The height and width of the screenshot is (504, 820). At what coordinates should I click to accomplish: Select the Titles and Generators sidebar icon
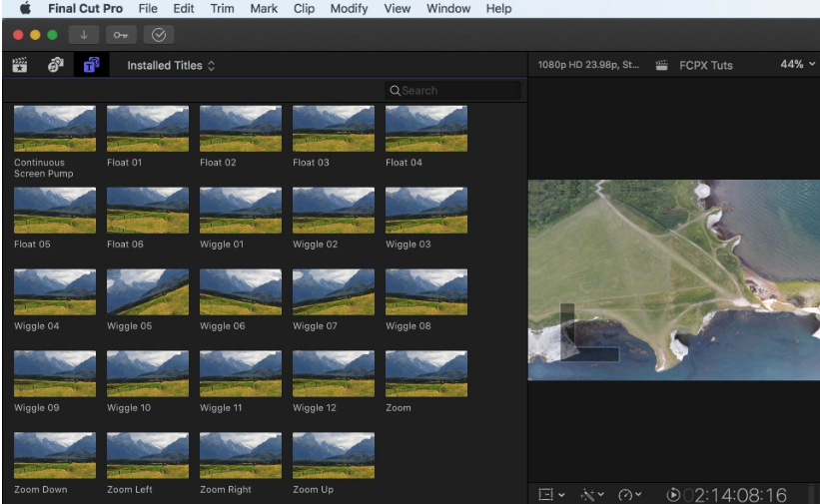91,66
